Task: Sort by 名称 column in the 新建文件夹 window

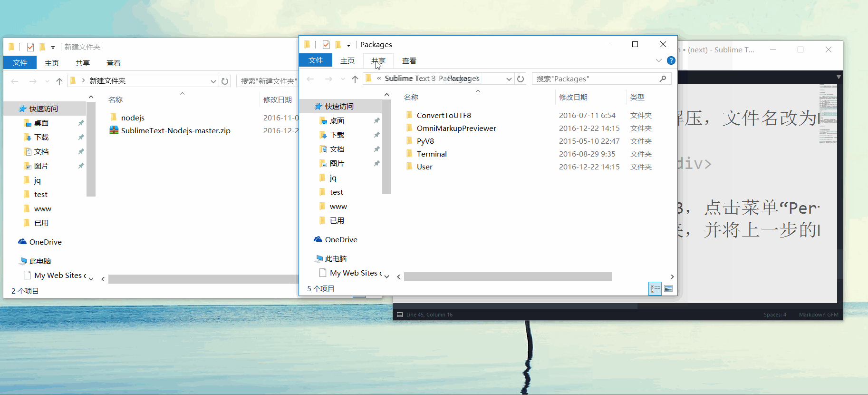Action: [116, 99]
